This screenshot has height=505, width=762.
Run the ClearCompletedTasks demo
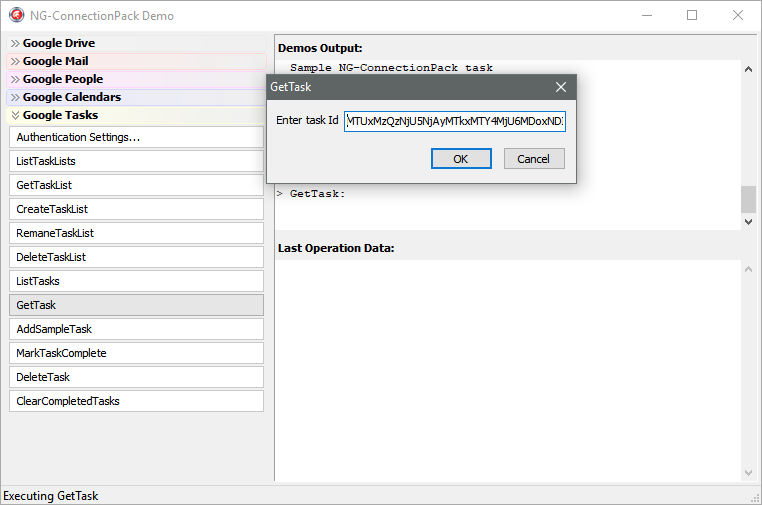click(x=136, y=401)
